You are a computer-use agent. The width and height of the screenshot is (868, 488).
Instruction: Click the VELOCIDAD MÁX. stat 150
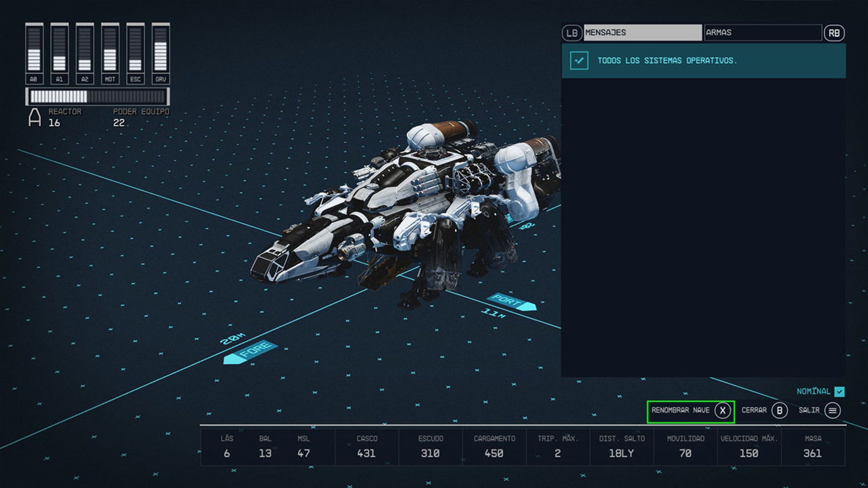[749, 446]
